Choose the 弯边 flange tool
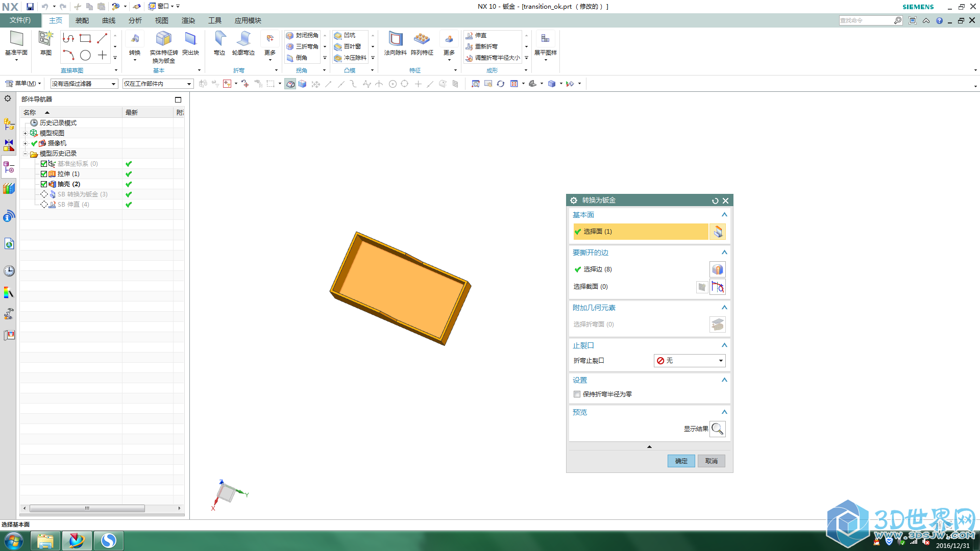Viewport: 980px width, 551px height. click(219, 43)
